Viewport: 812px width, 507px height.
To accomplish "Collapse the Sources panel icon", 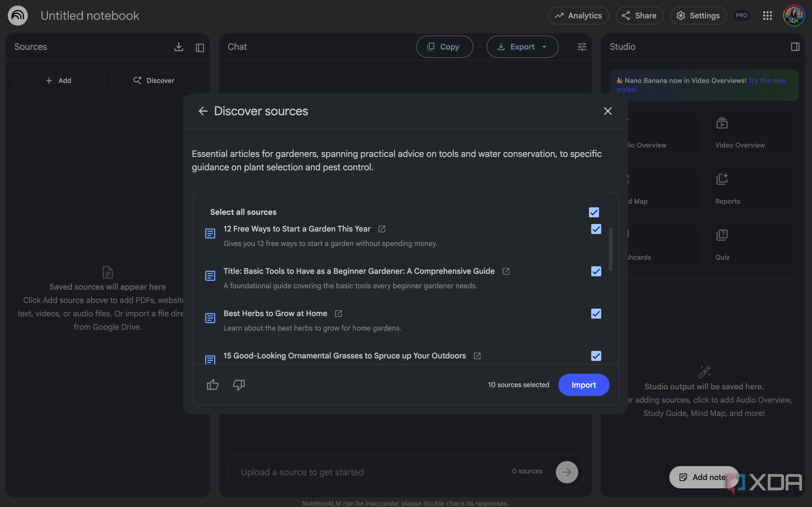I will 200,47.
